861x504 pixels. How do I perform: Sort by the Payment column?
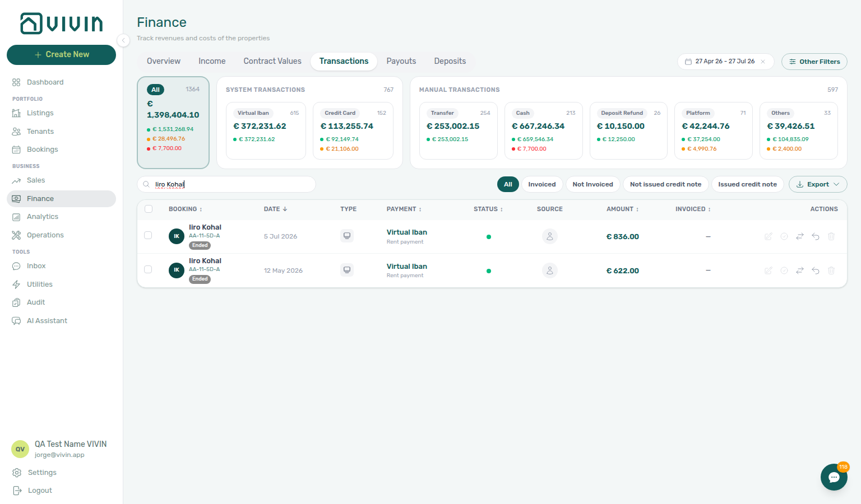click(404, 209)
